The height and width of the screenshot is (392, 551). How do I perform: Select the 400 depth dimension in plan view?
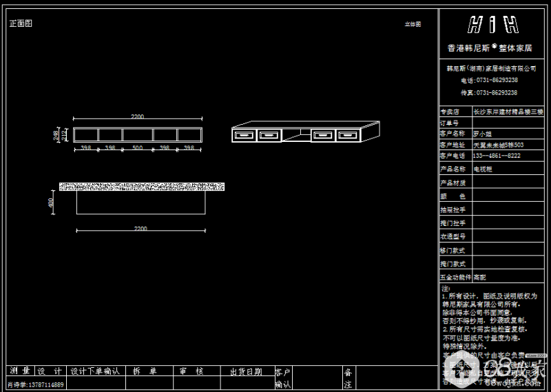point(51,203)
